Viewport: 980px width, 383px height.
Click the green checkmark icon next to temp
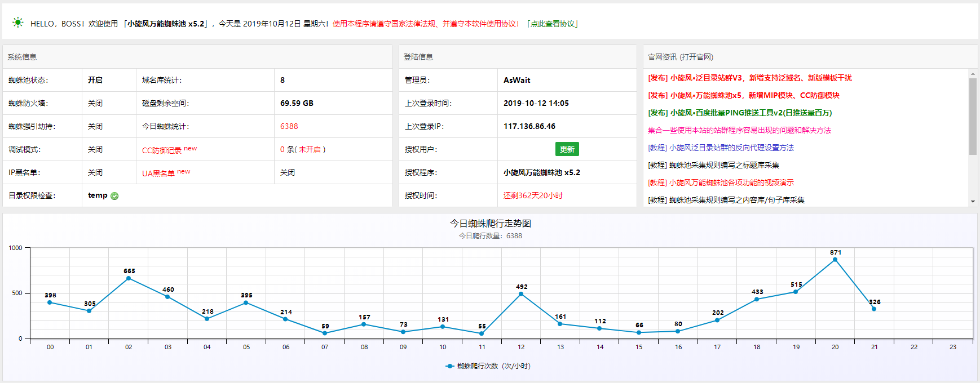tap(114, 196)
